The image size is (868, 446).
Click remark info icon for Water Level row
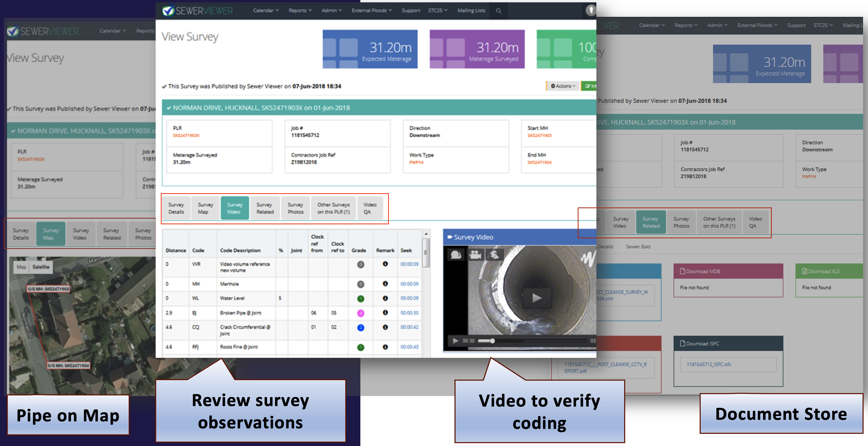(x=385, y=298)
